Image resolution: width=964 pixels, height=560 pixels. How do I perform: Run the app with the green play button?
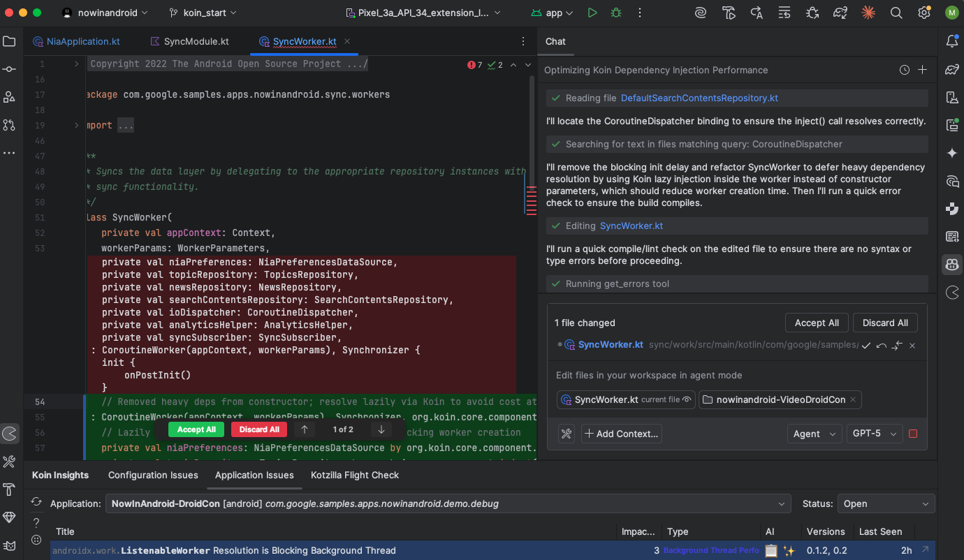[x=592, y=13]
